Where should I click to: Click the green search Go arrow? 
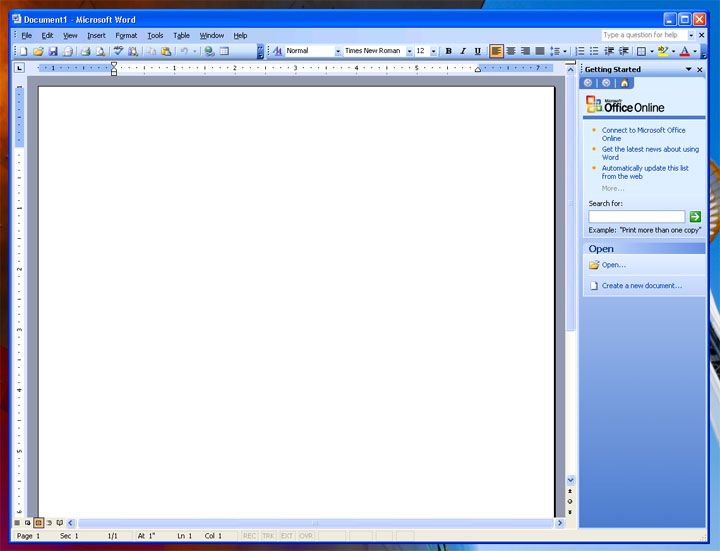[x=695, y=217]
